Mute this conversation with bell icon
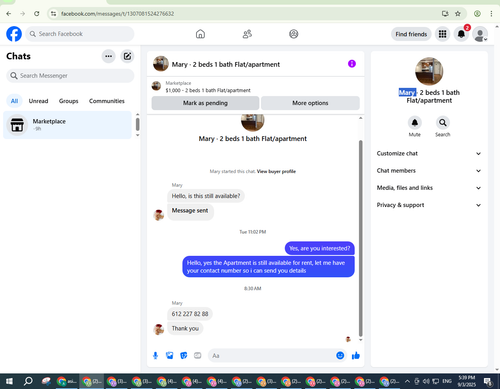This screenshot has width=500, height=389. (x=415, y=123)
